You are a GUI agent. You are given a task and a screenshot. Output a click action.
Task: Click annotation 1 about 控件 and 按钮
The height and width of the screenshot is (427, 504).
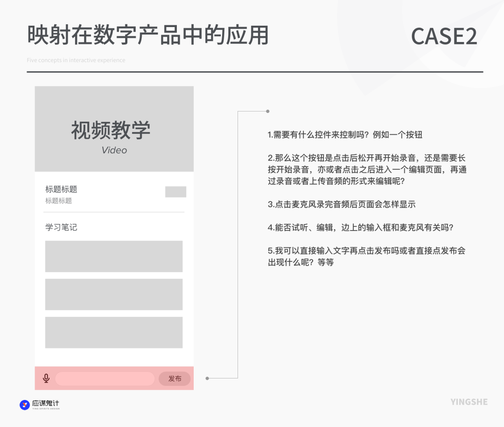(345, 135)
